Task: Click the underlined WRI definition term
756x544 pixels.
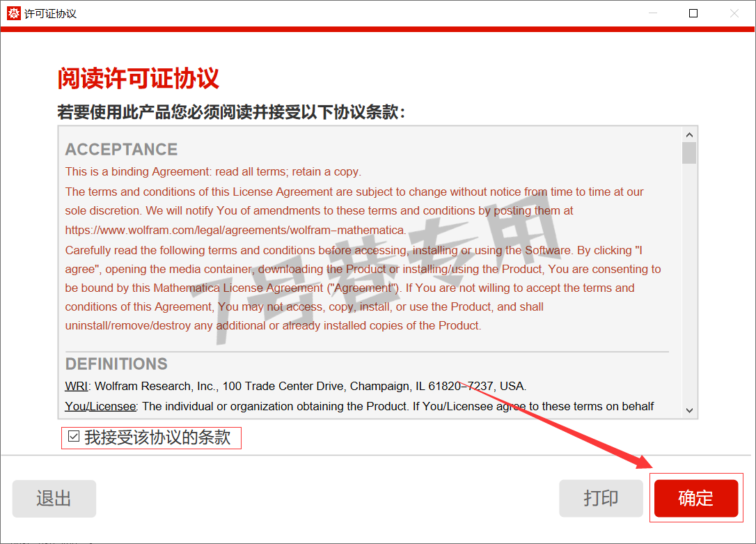Action: [x=77, y=387]
